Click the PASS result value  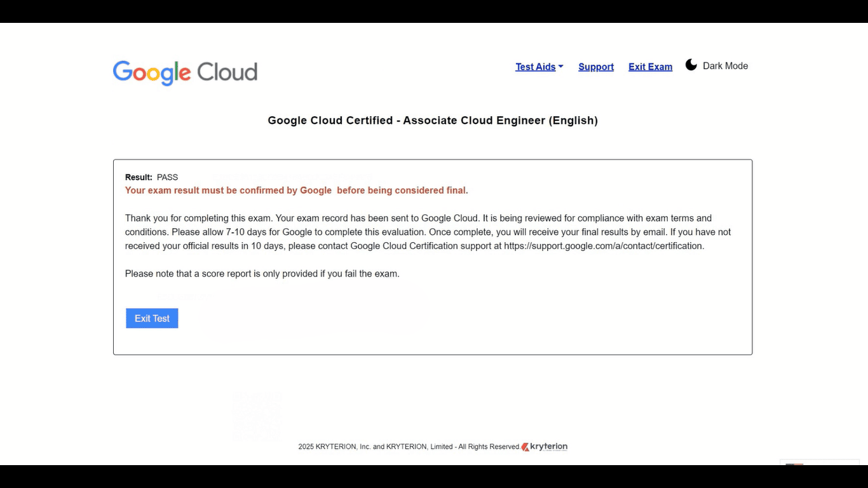[167, 177]
